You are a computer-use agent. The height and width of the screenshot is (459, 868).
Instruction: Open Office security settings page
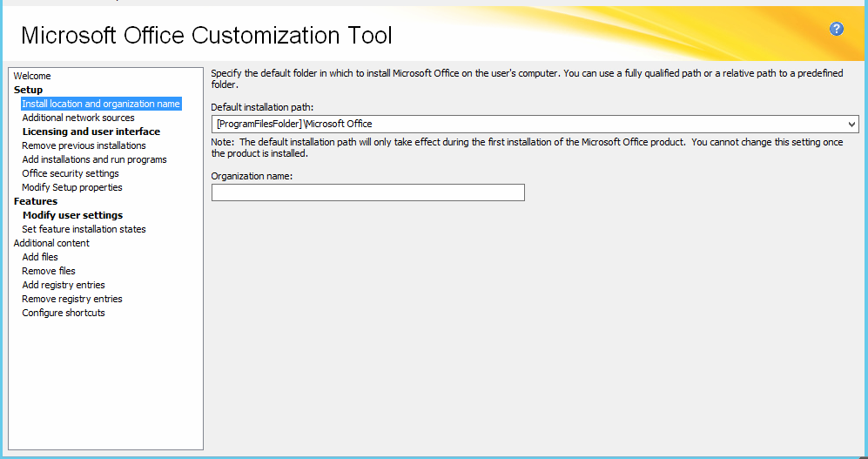click(71, 173)
